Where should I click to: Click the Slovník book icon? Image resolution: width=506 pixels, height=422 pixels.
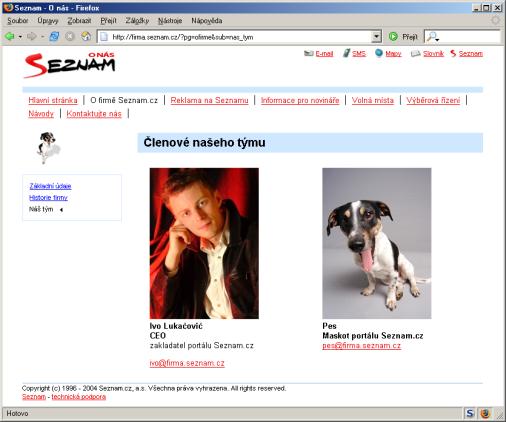click(415, 54)
